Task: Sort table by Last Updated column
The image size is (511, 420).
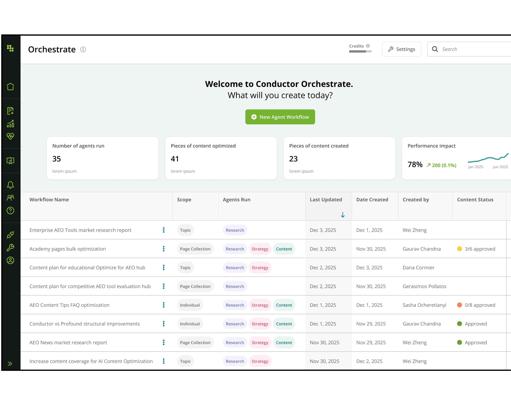Action: [x=326, y=200]
